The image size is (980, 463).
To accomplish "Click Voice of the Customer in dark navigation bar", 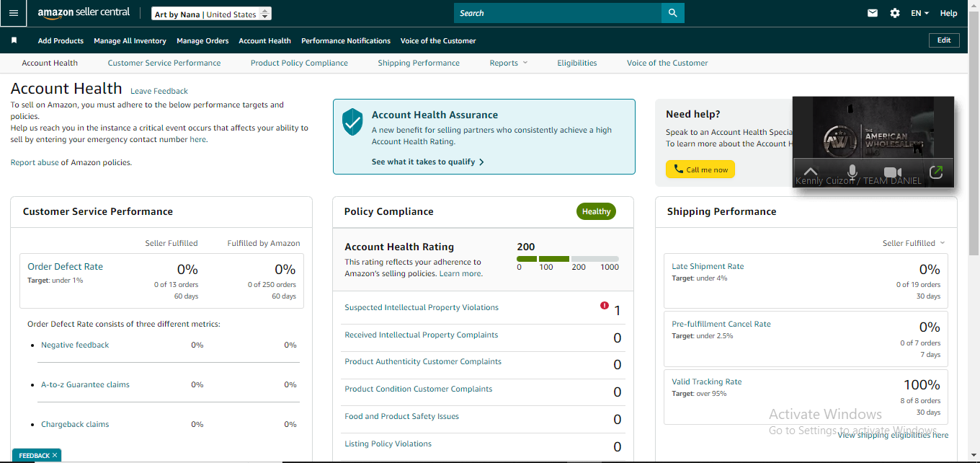I will [x=438, y=40].
